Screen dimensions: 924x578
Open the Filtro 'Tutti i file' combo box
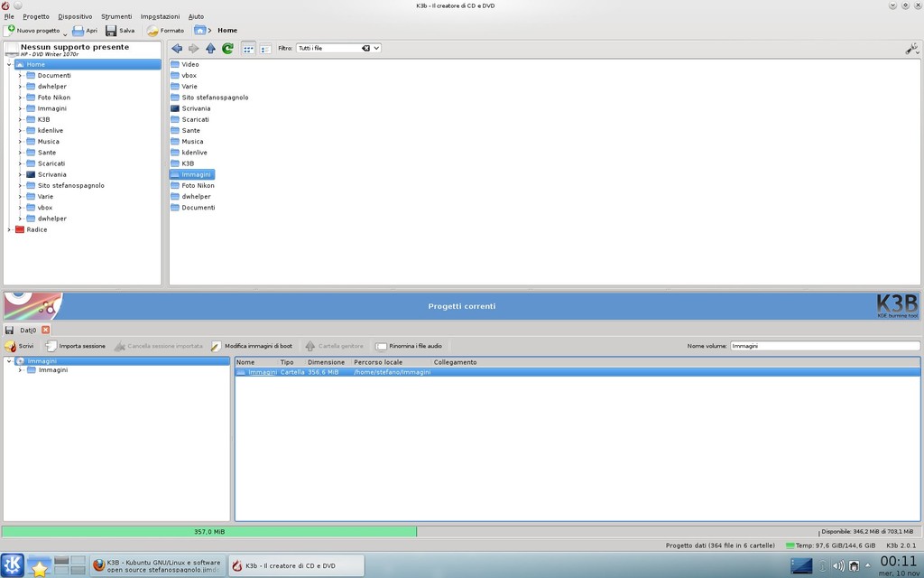coord(338,47)
